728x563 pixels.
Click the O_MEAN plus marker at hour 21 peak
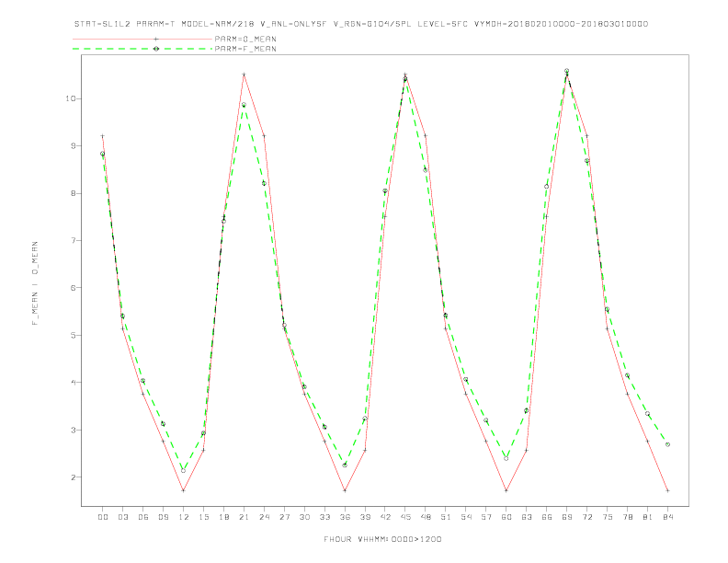coord(244,75)
